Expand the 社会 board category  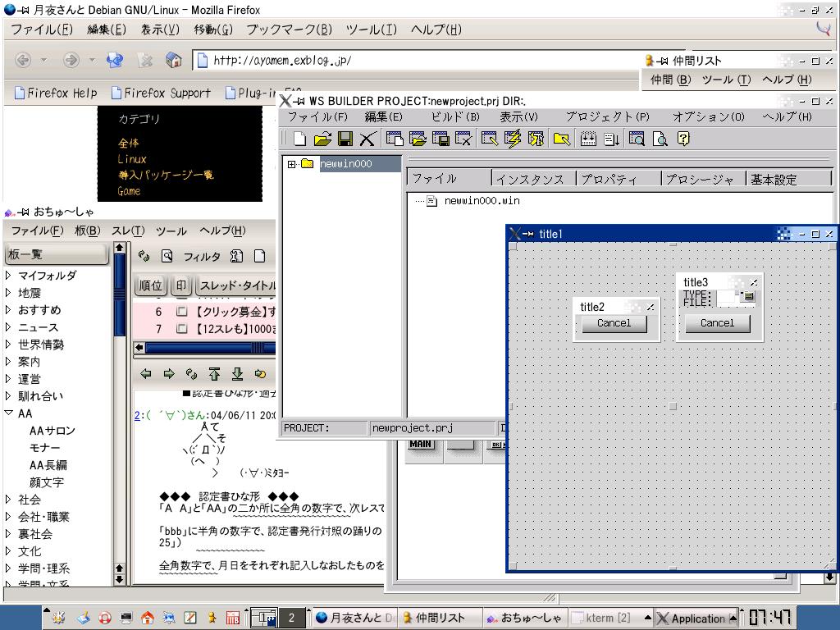click(x=8, y=500)
